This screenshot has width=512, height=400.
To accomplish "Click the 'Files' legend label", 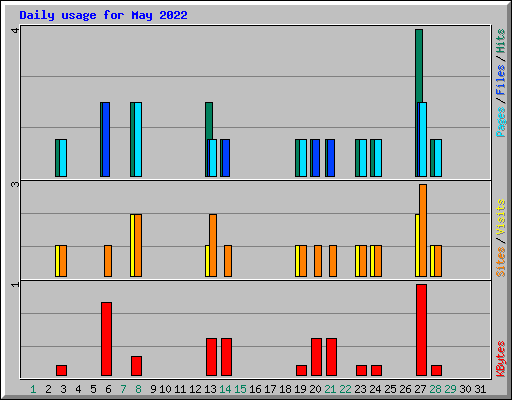I will coord(500,80).
